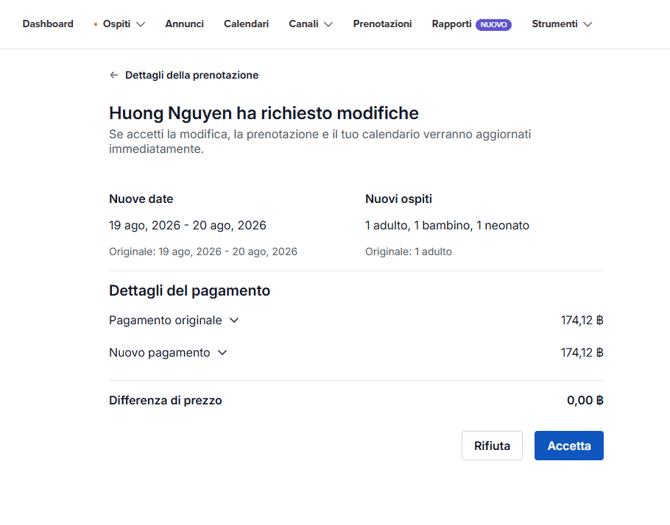Image resolution: width=670 pixels, height=525 pixels.
Task: Click the Strumenti navigation label
Action: (554, 24)
